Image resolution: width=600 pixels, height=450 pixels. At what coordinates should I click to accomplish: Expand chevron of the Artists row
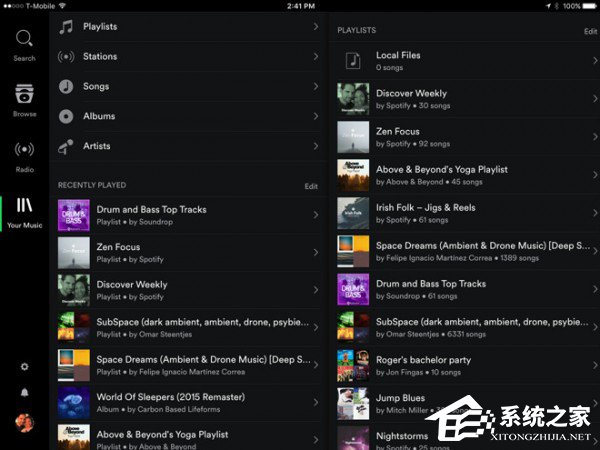pos(316,146)
